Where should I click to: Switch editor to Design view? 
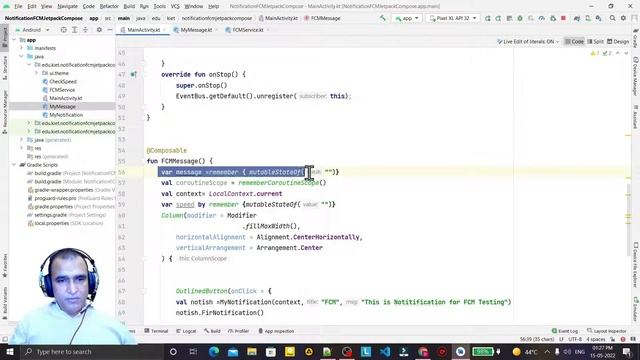618,42
